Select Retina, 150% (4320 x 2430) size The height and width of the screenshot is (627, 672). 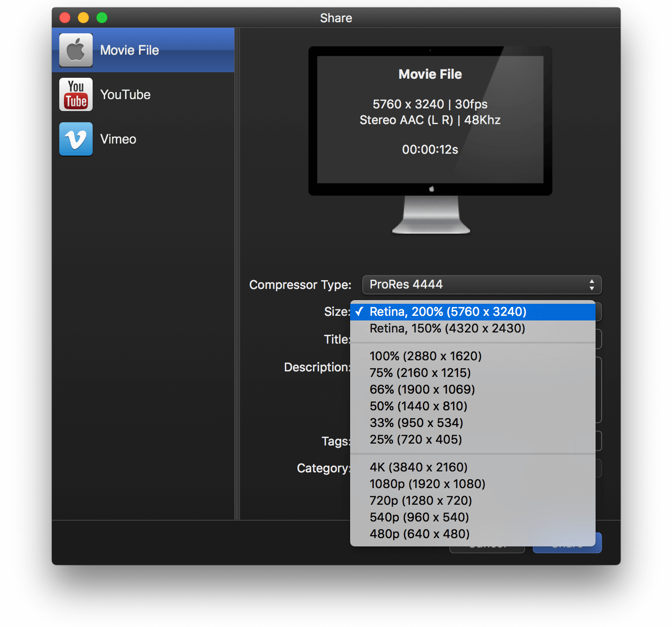coord(472,328)
